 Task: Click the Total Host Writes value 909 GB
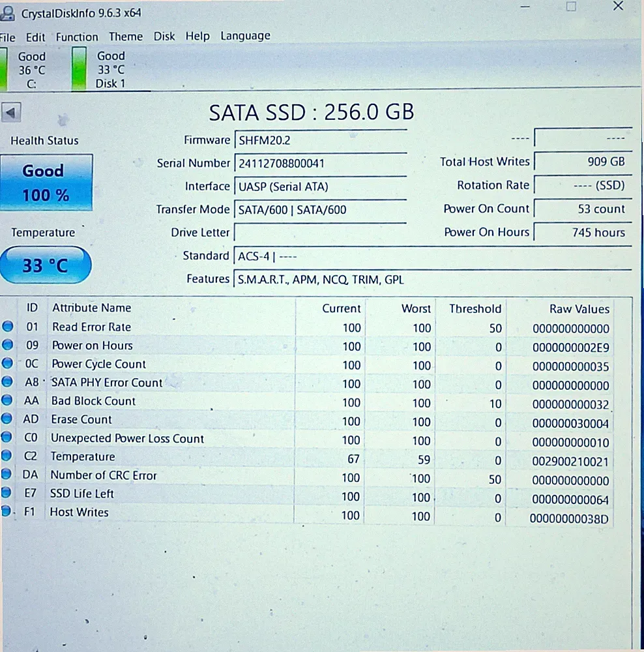click(583, 161)
